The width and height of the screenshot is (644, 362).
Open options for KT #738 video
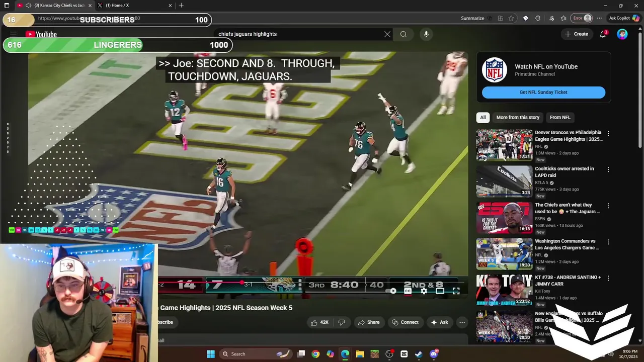608,279
